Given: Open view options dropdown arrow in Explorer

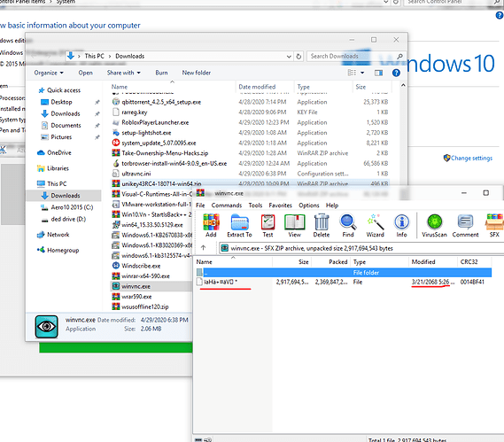Looking at the screenshot, I should [362, 73].
